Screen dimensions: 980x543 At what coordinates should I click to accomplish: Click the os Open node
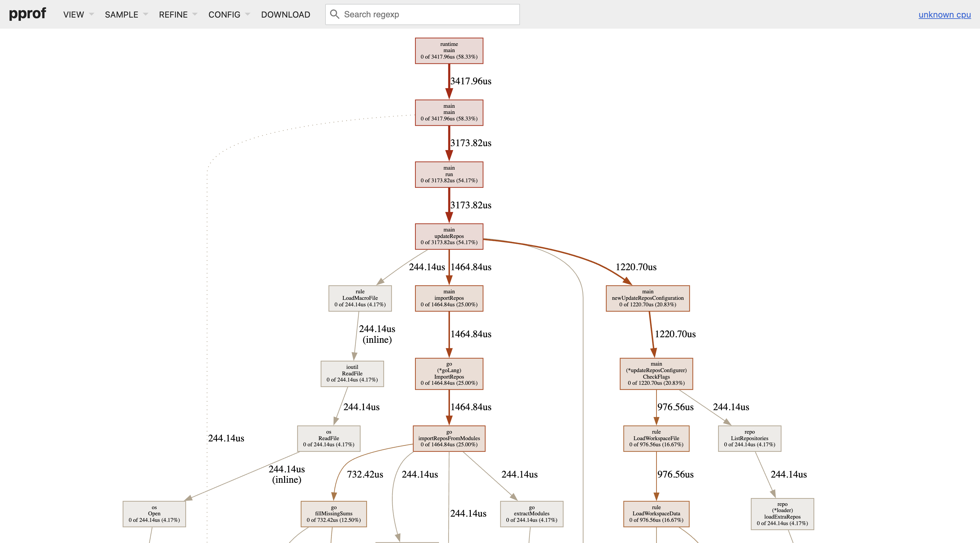(x=154, y=514)
